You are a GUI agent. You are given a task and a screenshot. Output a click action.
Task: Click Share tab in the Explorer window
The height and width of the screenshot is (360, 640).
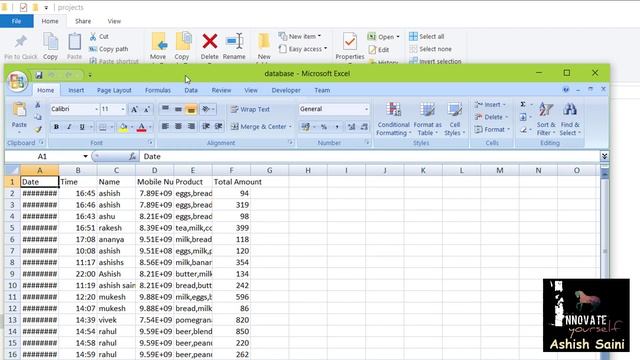[x=83, y=21]
